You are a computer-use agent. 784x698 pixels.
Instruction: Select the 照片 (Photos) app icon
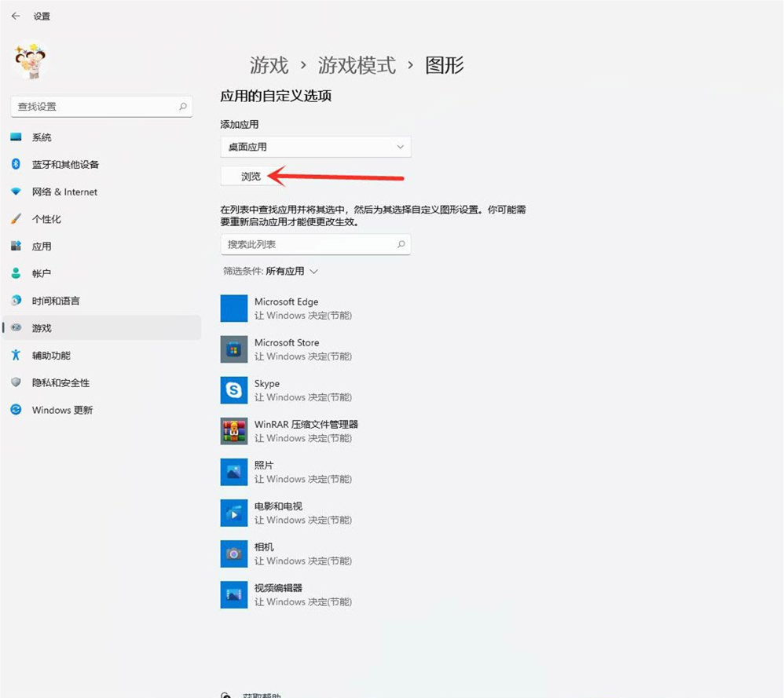pyautogui.click(x=233, y=472)
